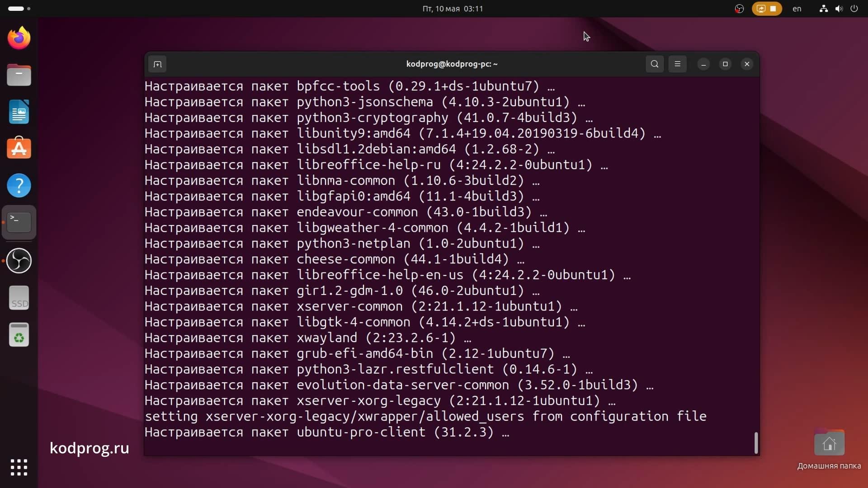Screen dimensions: 868x488
Task: Click the xserver-xorg-legacy package line
Action: 380,401
